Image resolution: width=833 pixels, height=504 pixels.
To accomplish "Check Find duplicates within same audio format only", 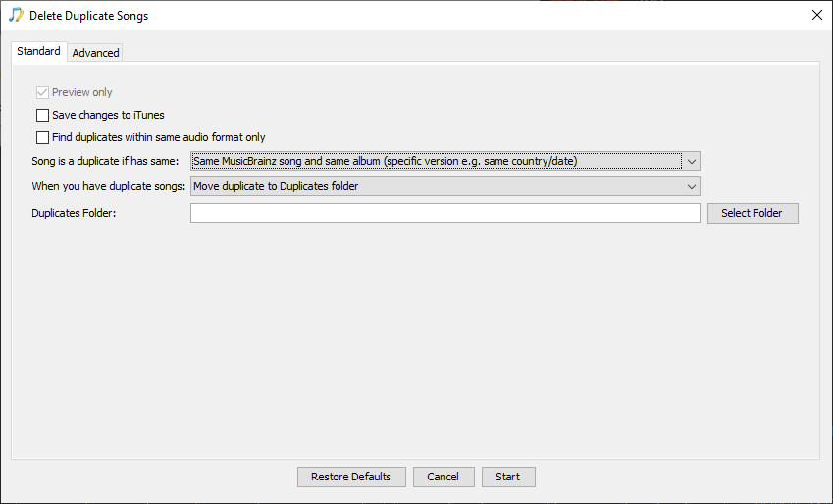I will point(42,137).
